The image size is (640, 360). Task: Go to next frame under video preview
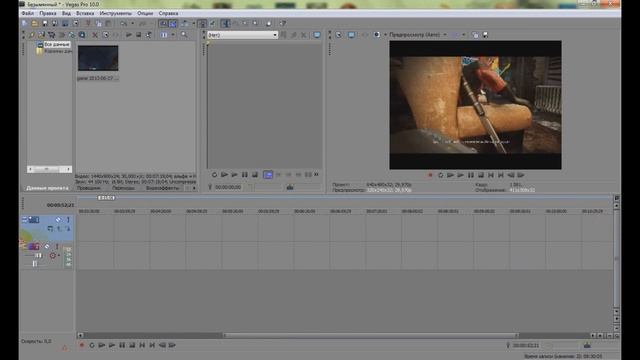coord(521,175)
